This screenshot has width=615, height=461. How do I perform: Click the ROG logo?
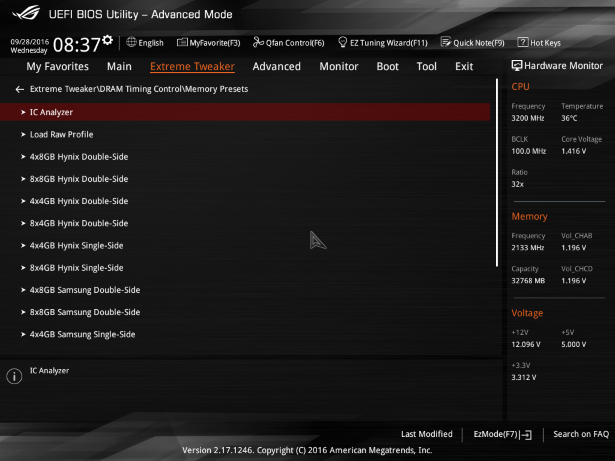(x=26, y=13)
